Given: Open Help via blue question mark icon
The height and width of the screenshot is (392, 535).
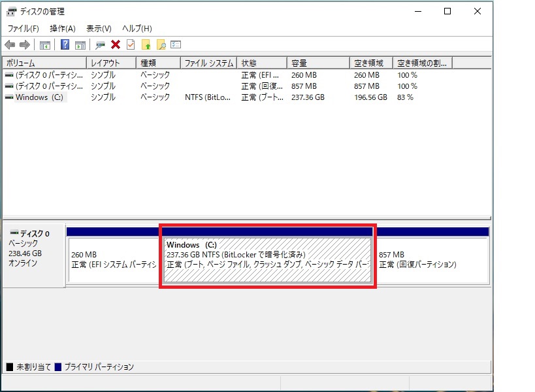Looking at the screenshot, I should [65, 45].
